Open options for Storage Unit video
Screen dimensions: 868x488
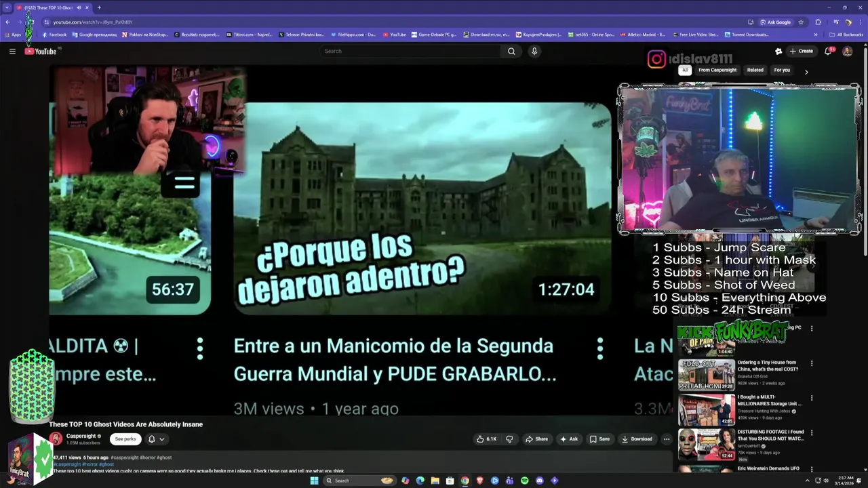click(812, 398)
